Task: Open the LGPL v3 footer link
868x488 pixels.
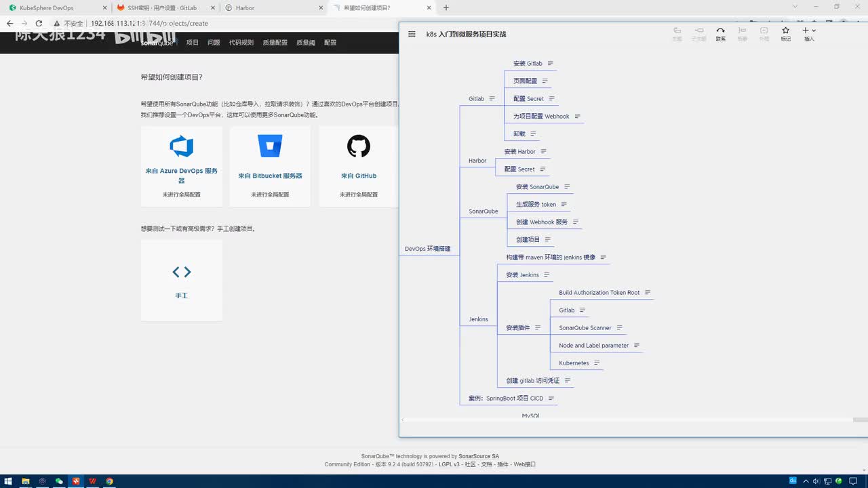Action: tap(449, 464)
